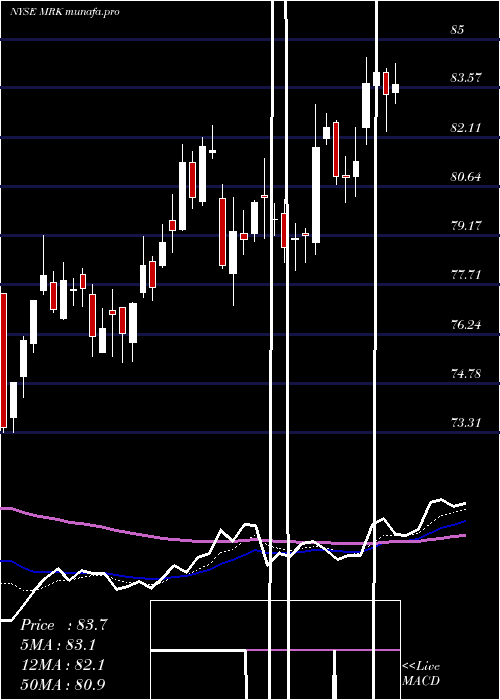The height and width of the screenshot is (700, 500).
Task: Click the 5MA : 83.1 readout
Action: (x=59, y=645)
